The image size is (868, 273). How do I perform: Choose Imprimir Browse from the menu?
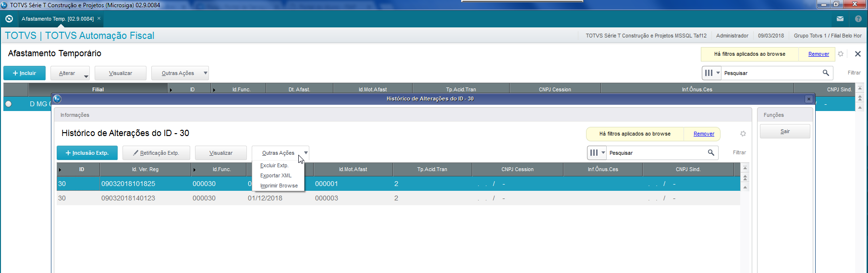[x=279, y=186]
